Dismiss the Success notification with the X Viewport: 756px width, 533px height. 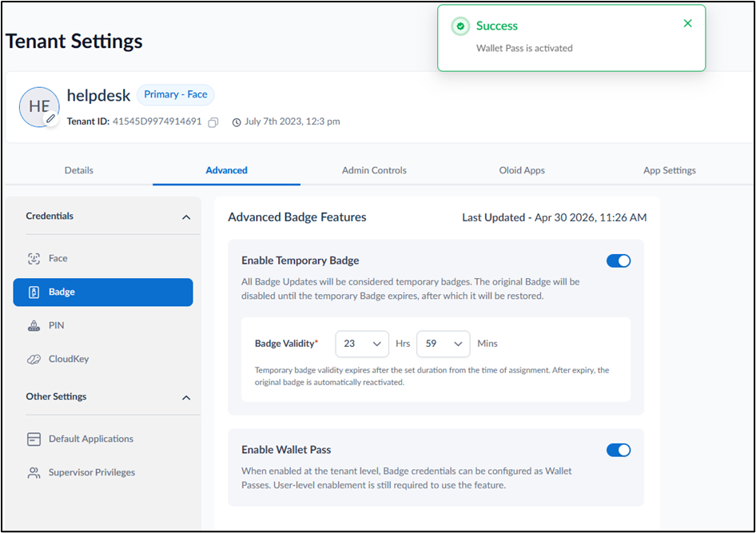(x=687, y=23)
